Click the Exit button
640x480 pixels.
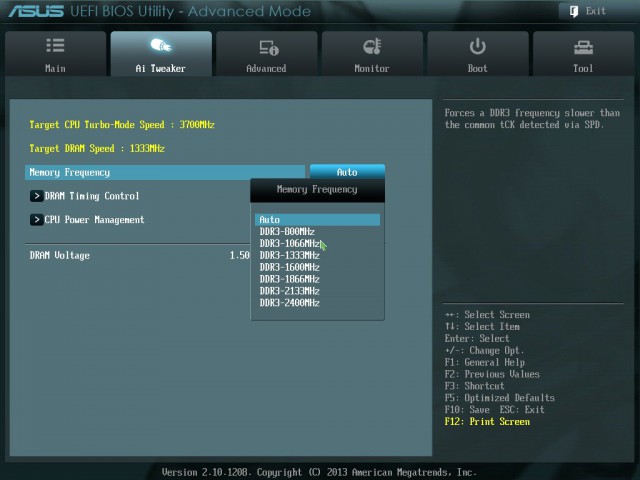pos(588,11)
